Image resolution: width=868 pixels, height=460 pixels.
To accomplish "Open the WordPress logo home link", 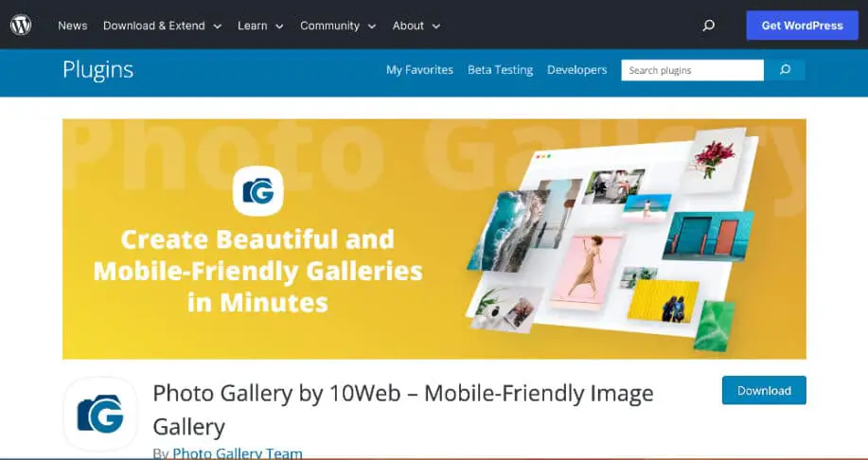I will tap(21, 25).
